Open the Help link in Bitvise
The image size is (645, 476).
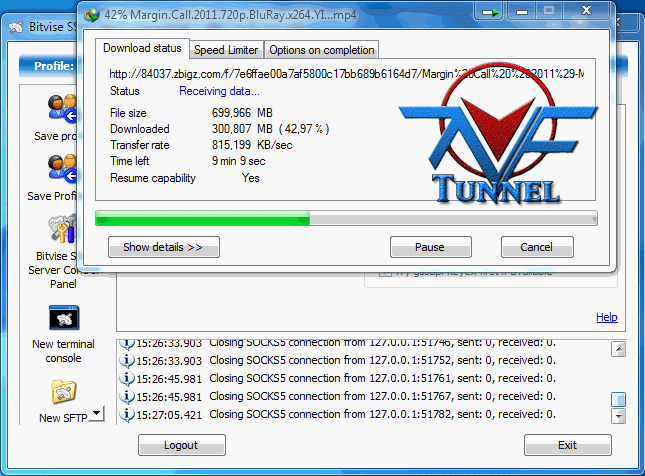pos(607,317)
